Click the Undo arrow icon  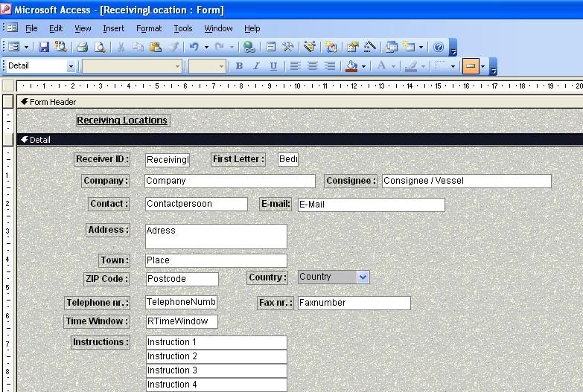(194, 47)
